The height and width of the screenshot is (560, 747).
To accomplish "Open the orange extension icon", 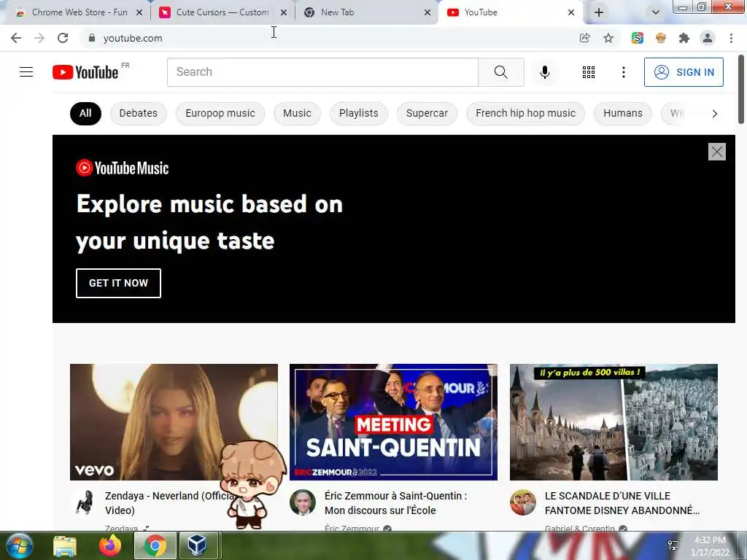I will (660, 38).
